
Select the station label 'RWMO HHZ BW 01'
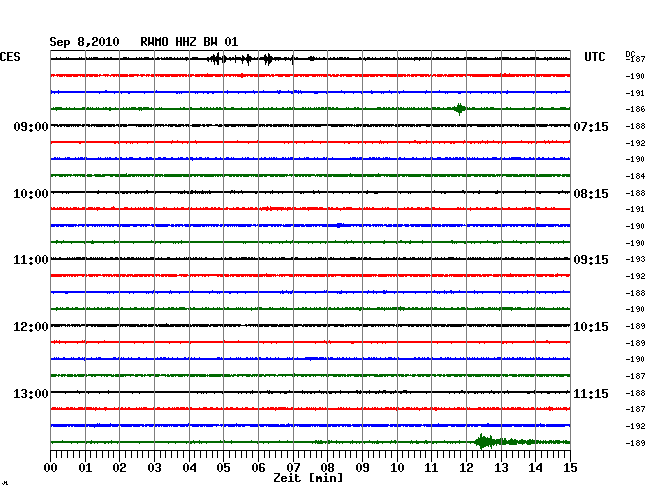coord(189,42)
